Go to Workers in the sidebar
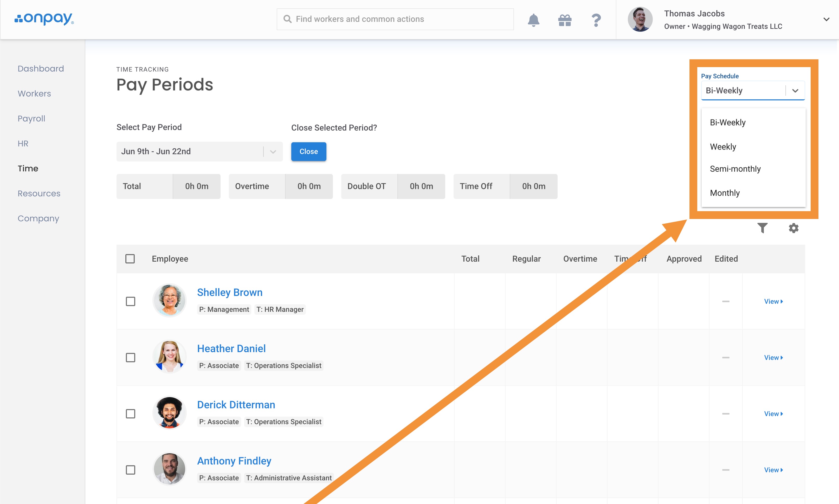 point(34,93)
